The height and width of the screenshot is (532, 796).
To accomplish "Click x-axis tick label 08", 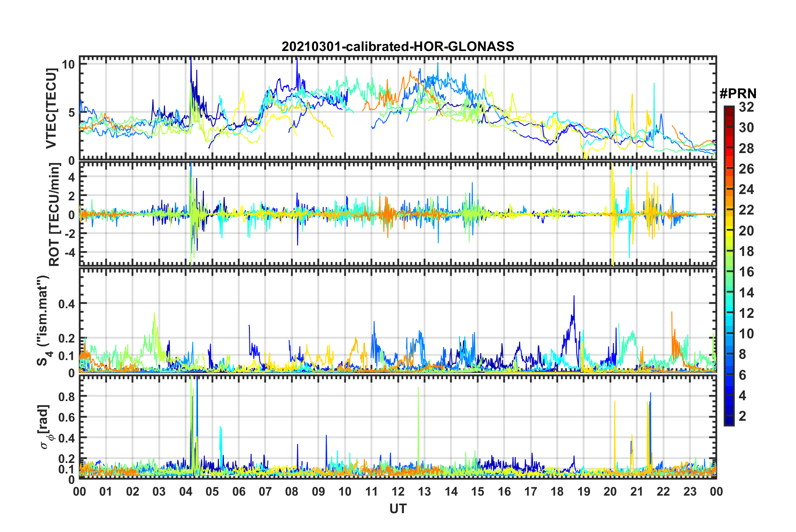I will [292, 491].
